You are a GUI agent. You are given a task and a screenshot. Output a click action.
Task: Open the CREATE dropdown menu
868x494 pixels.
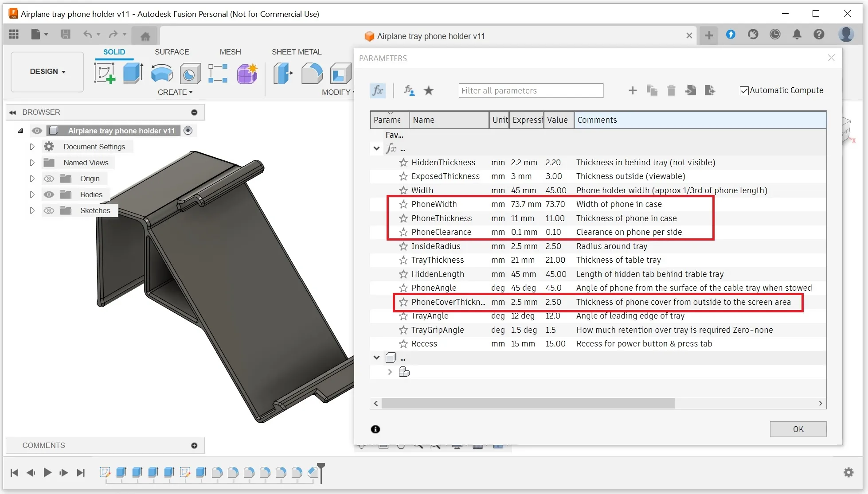point(175,92)
